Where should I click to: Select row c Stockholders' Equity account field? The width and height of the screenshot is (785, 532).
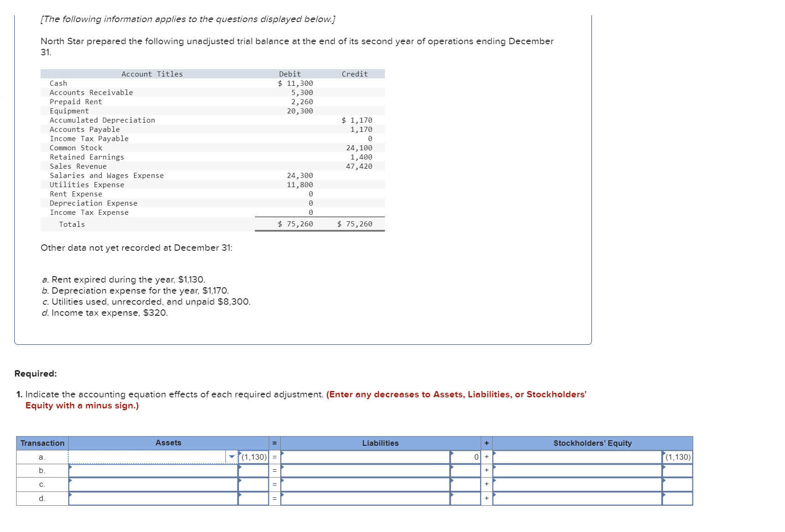577,485
